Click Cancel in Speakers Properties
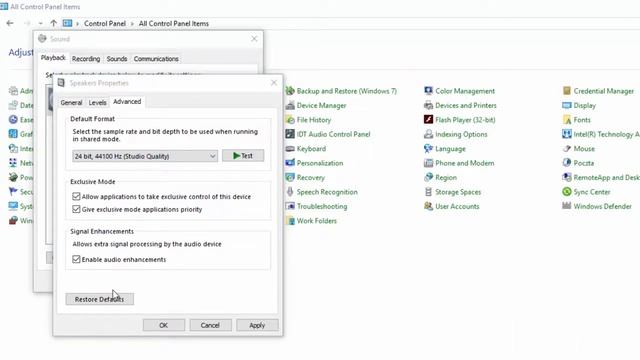Screen dimensions: 640x360 coord(210,325)
